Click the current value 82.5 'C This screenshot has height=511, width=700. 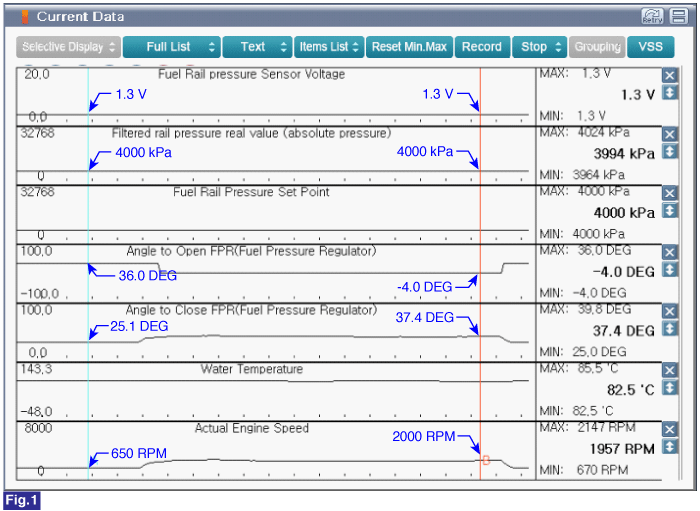click(630, 390)
